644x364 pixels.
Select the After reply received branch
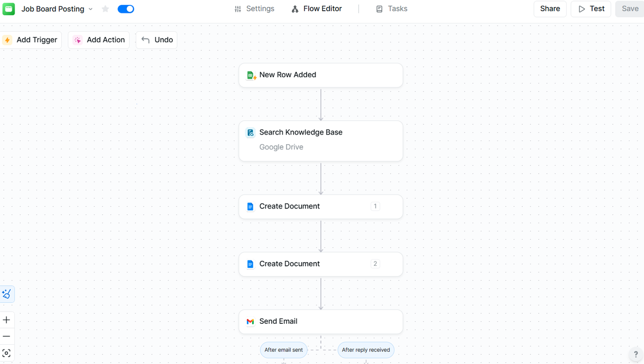[x=366, y=350]
